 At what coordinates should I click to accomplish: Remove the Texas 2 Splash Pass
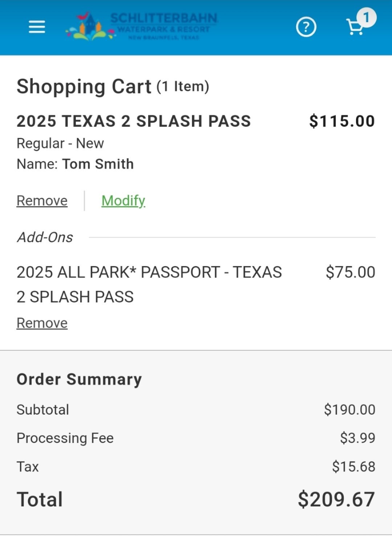coord(42,201)
